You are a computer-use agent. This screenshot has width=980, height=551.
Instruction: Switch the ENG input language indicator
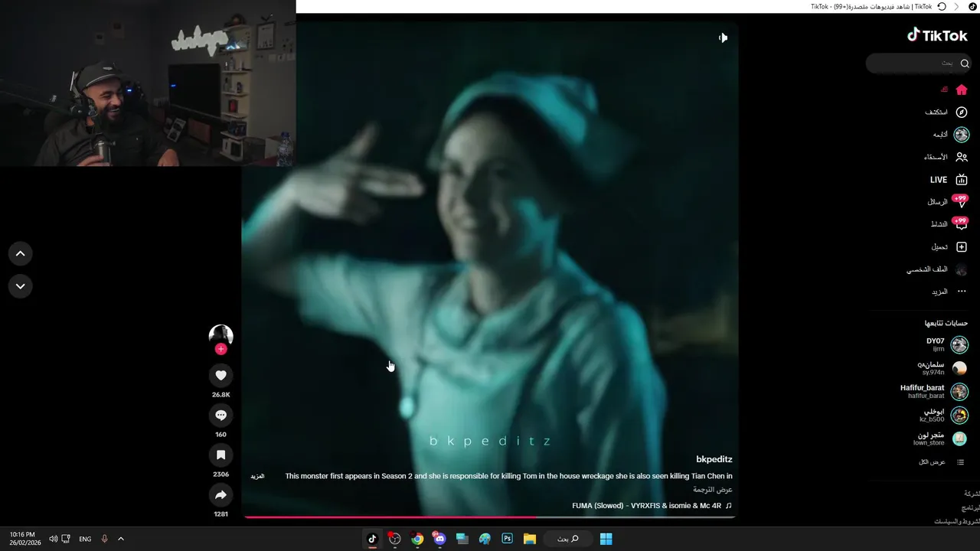(85, 539)
